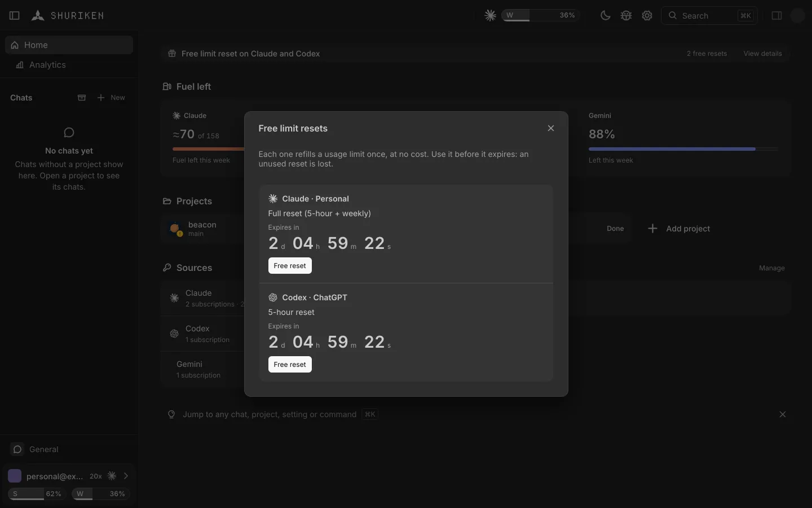
Task: Open settings gear in top bar
Action: click(x=647, y=16)
